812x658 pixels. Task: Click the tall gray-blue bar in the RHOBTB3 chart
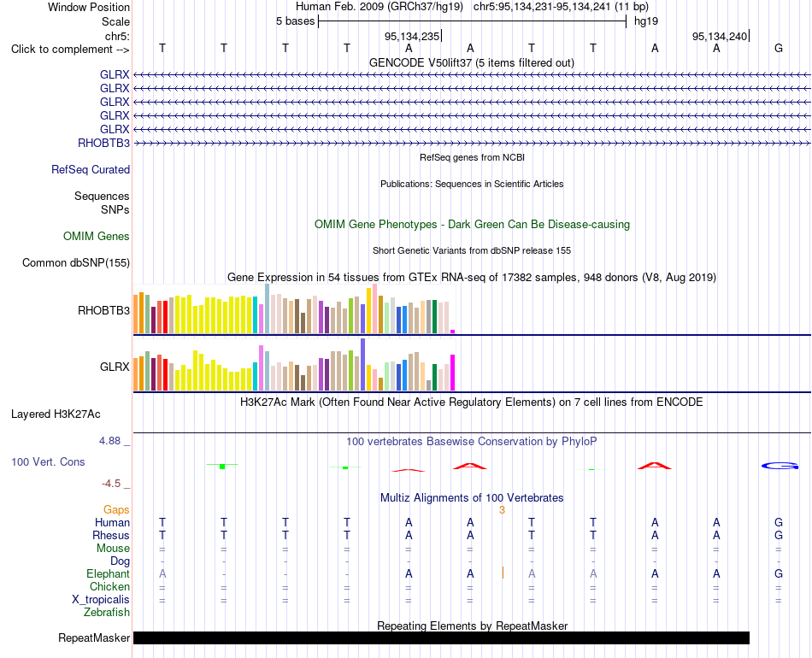tap(268, 308)
